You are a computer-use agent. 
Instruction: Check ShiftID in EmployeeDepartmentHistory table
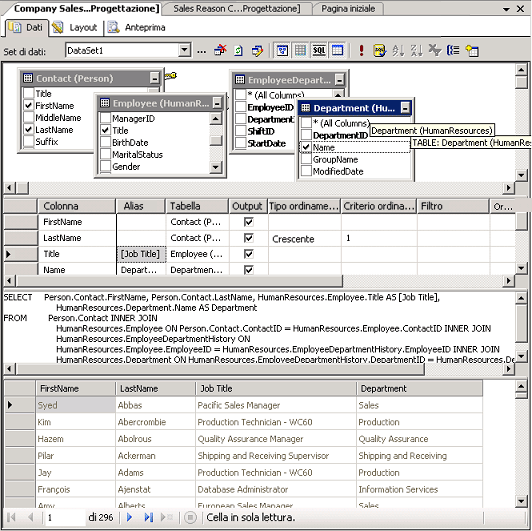pos(241,131)
